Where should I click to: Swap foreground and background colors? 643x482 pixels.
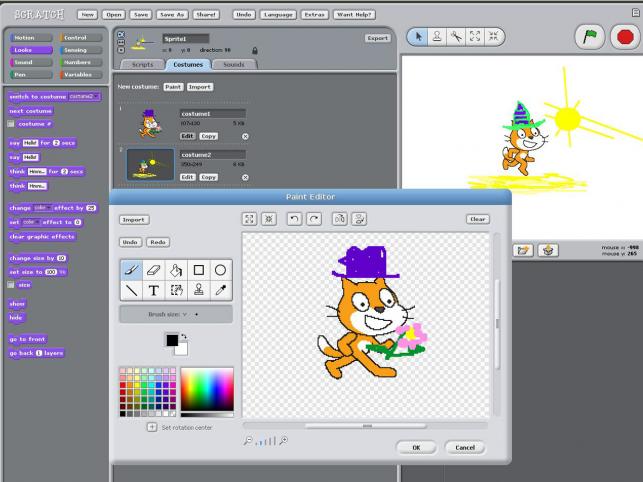184,336
